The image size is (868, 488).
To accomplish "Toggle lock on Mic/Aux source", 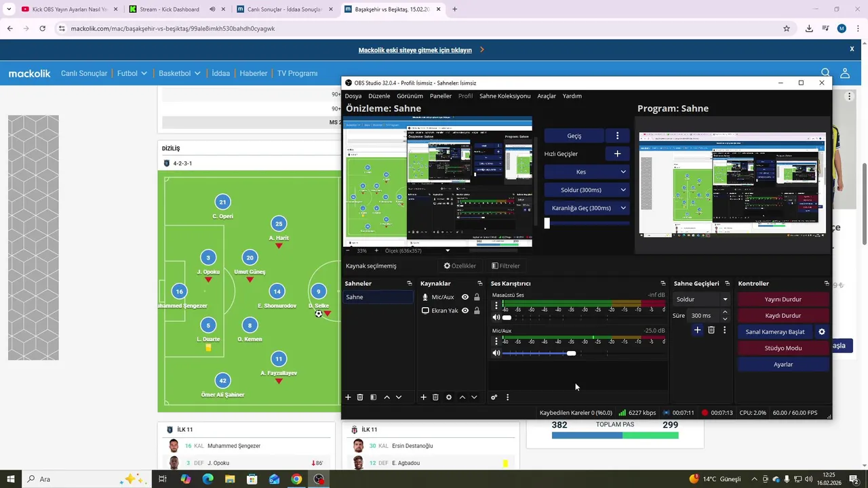I will click(x=477, y=297).
